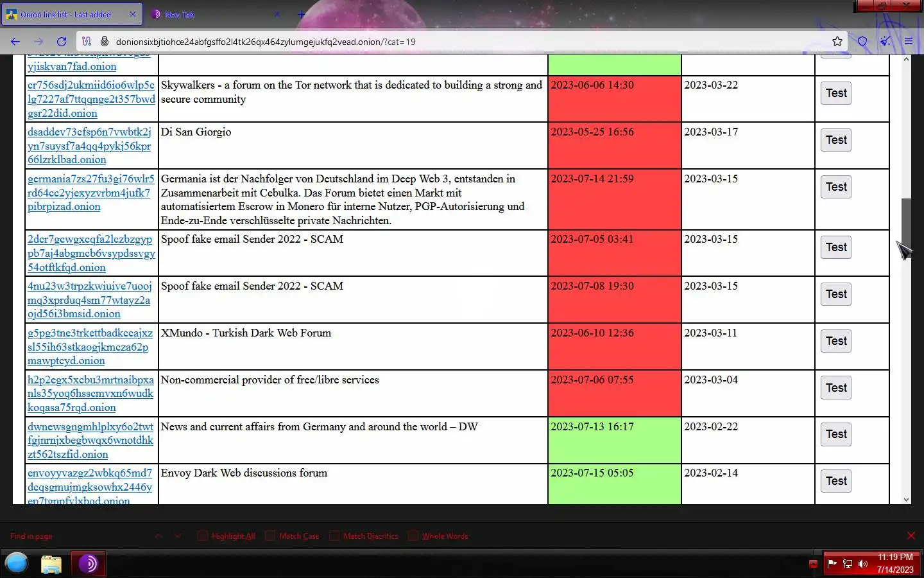The image size is (924, 578).
Task: Test the Envoy discussions forum row
Action: pyautogui.click(x=836, y=481)
